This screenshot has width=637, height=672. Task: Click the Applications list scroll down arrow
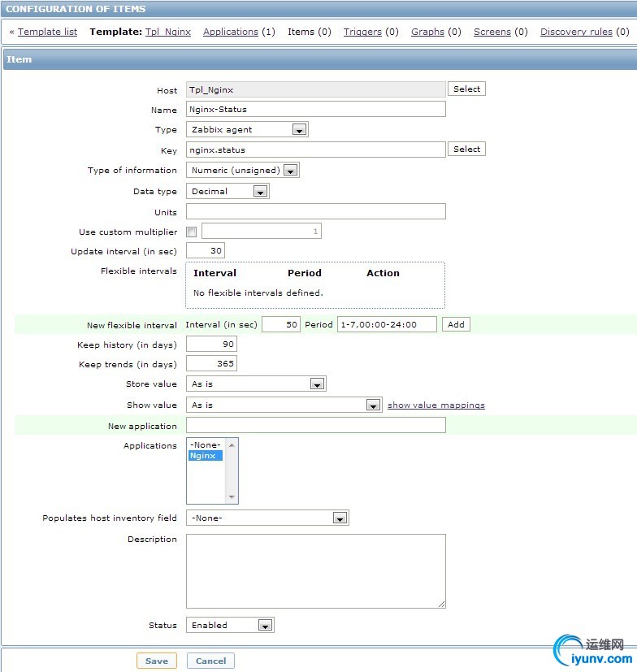[x=232, y=497]
